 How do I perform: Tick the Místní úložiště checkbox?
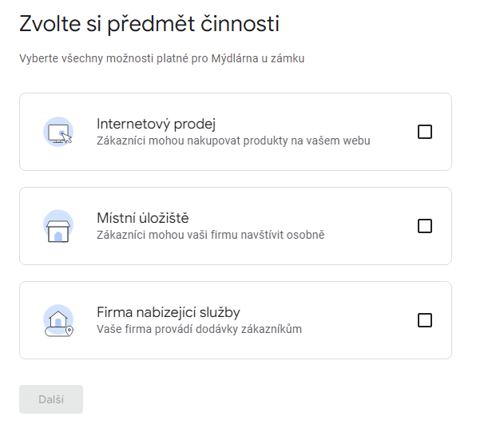[x=425, y=226]
